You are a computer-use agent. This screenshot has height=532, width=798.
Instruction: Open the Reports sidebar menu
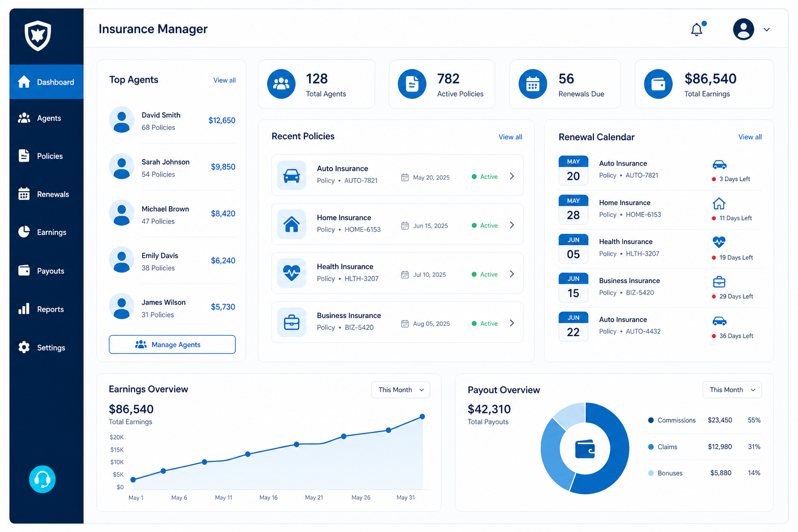[46, 309]
